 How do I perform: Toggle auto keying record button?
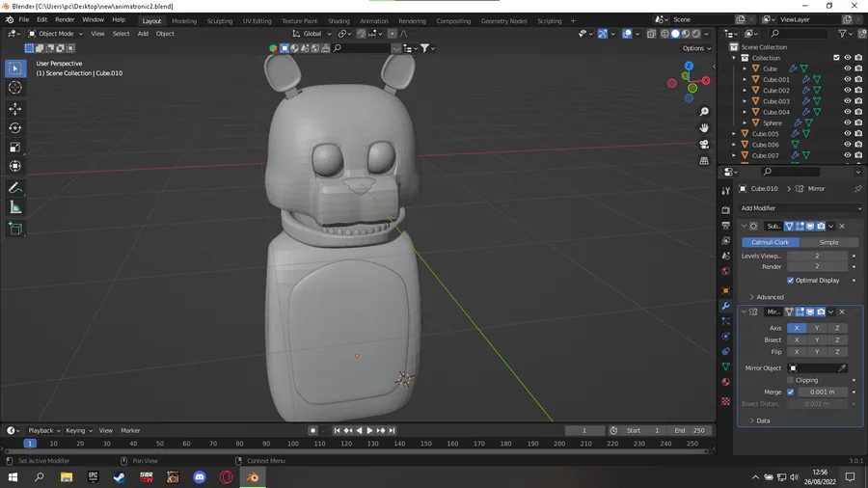coord(312,430)
